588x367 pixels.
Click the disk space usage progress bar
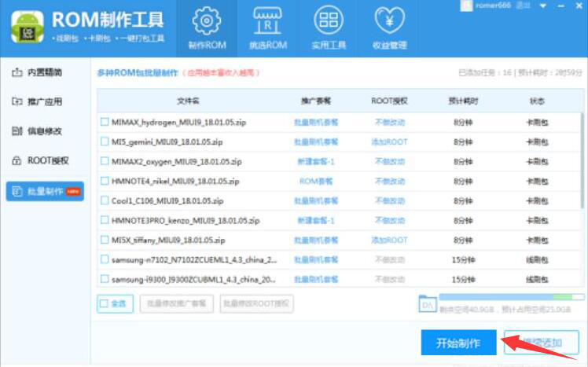coord(512,297)
